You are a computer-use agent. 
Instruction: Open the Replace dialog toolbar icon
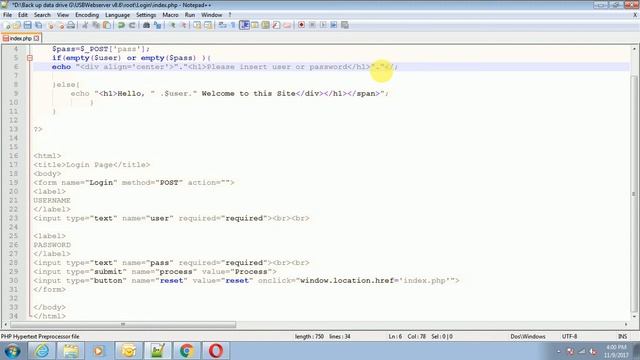[157, 25]
